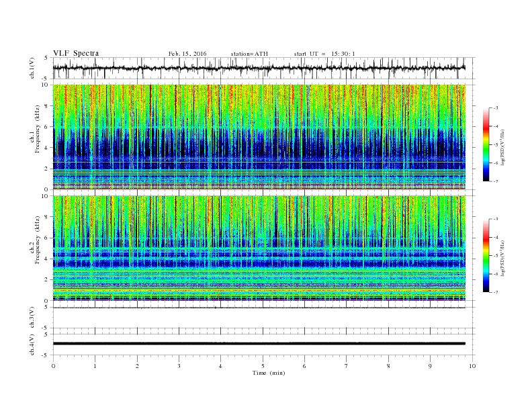Click the "-3" tick on ch.2 color bar
Image resolution: width=532 pixels, height=411 pixels.
click(495, 219)
